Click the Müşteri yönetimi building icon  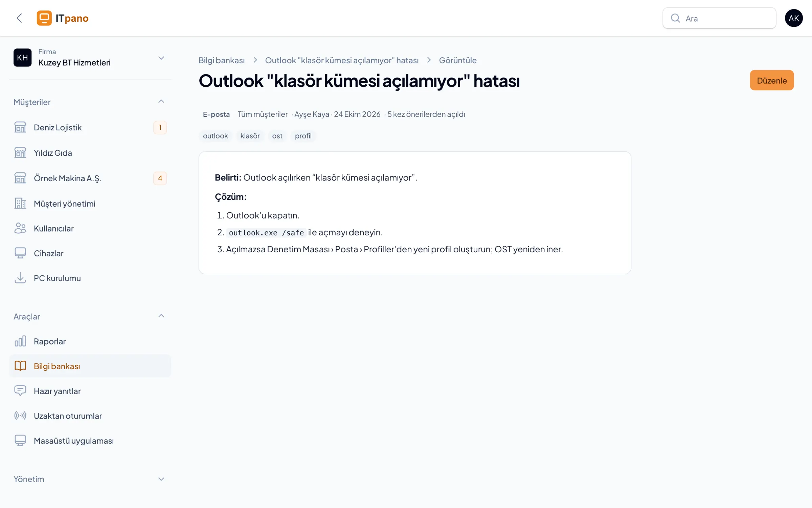click(x=20, y=204)
